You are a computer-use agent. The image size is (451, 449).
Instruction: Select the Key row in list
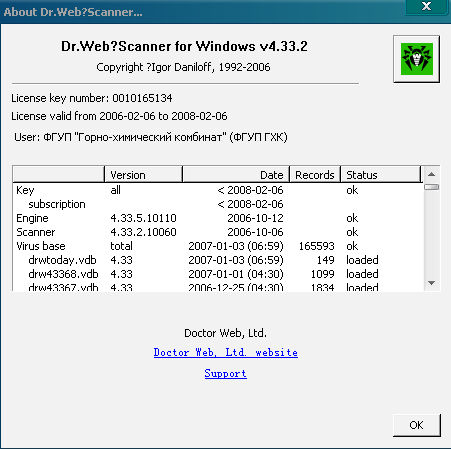218,190
